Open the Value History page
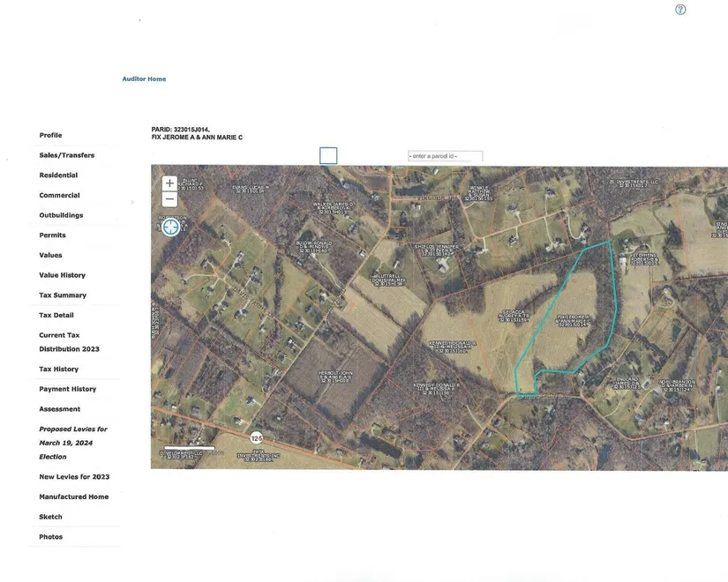This screenshot has width=728, height=582. pyautogui.click(x=62, y=275)
